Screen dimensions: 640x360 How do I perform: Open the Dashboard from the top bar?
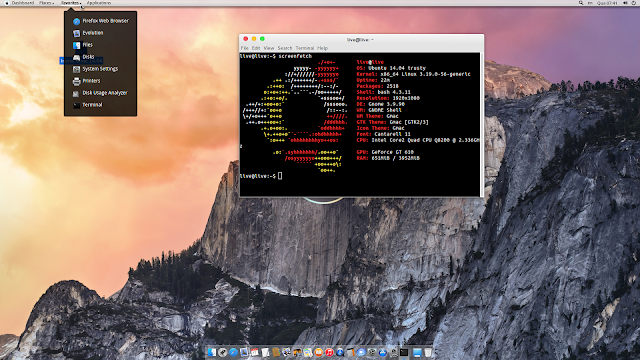(23, 3)
